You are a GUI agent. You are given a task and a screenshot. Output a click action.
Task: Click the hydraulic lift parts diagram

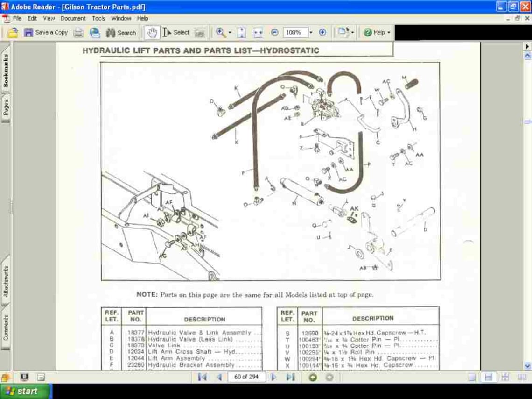pyautogui.click(x=271, y=171)
